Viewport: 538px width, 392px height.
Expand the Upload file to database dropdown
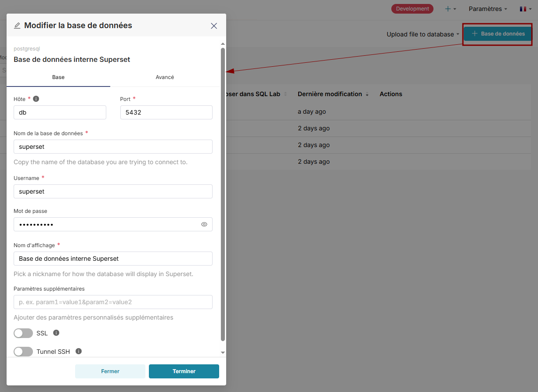[423, 34]
